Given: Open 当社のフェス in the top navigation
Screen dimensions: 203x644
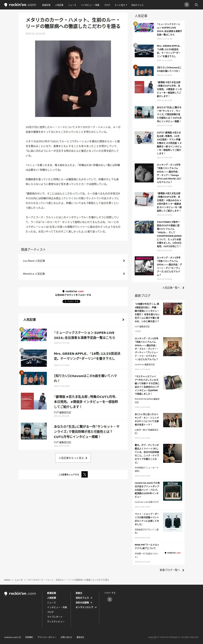Looking at the screenshot, I should tap(137, 5).
